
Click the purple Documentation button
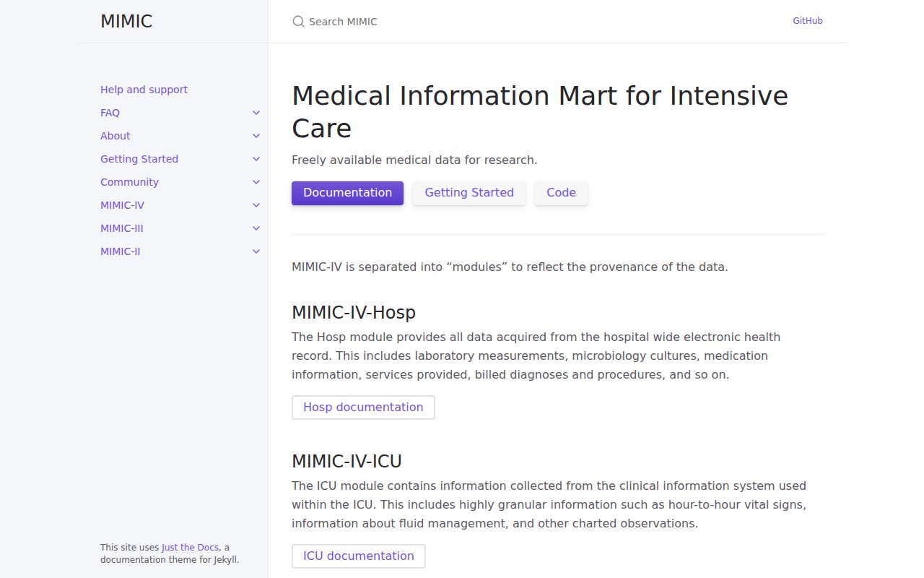[347, 193]
